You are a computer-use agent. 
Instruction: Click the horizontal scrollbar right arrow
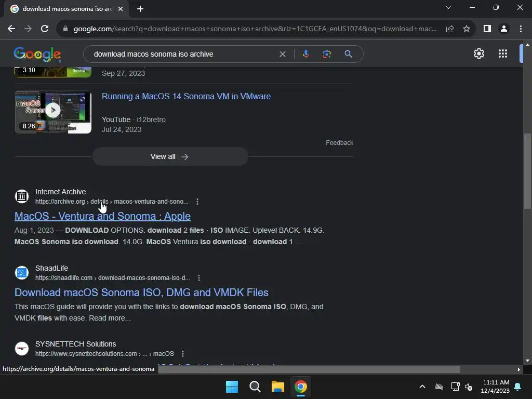518,369
